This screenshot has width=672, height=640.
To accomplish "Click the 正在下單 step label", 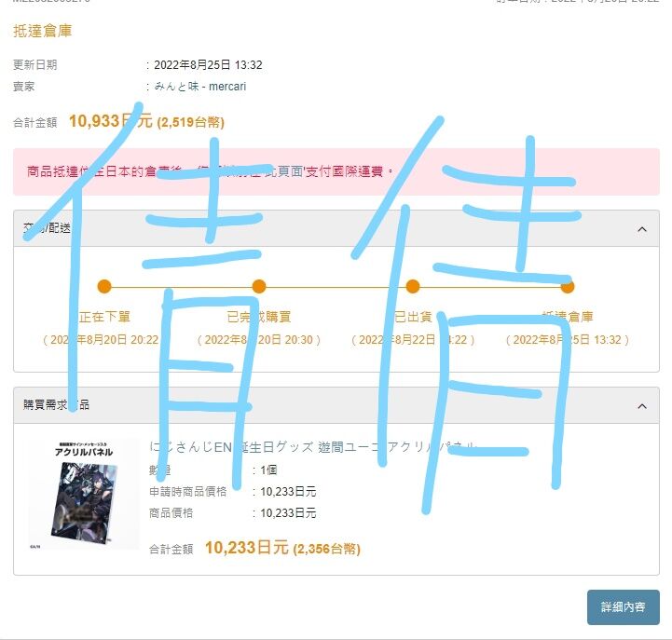I will pyautogui.click(x=104, y=317).
